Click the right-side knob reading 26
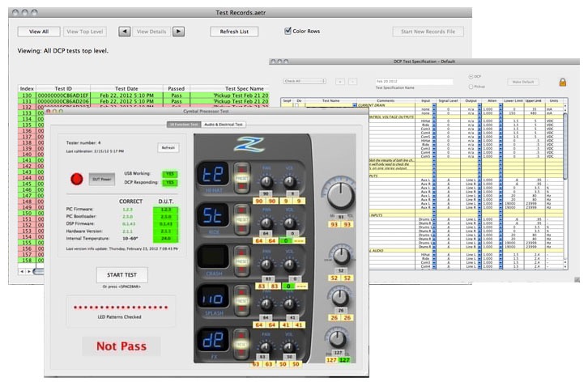Screen dimensions: 588x386 (339, 298)
